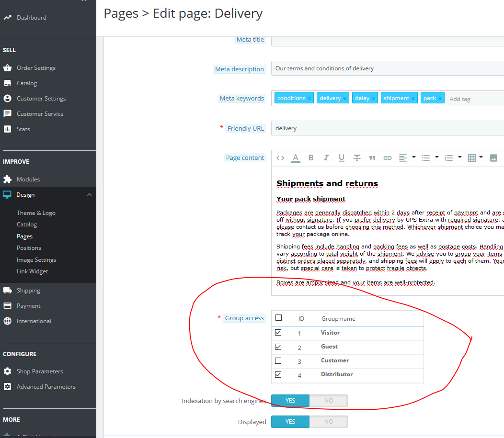
Task: Open the Shipping menu label
Action: tap(28, 290)
